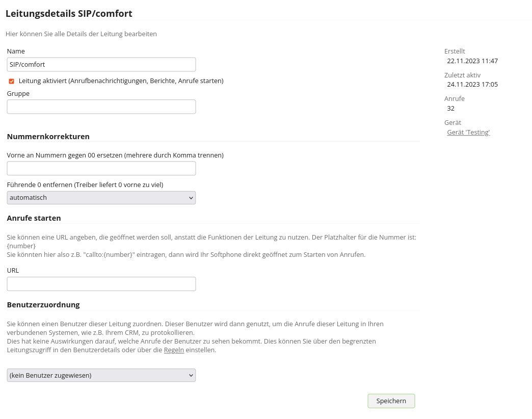Click the Anrufe count value 32
Viewport: 532px width, 419px height.
(x=451, y=109)
